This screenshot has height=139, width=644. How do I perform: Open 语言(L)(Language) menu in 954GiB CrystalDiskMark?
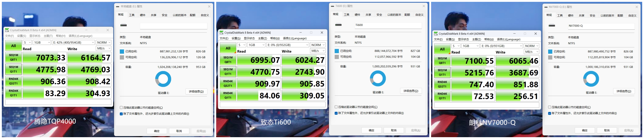[80, 36]
